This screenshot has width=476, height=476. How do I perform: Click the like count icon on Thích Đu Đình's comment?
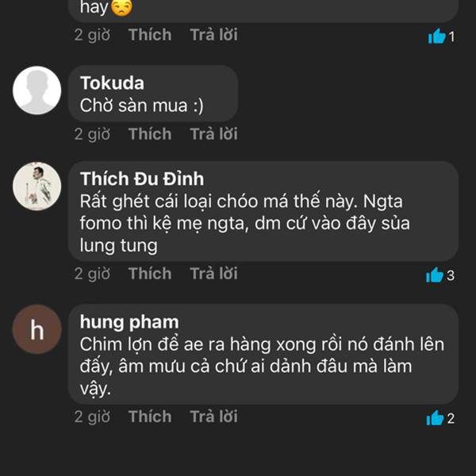[x=434, y=275]
